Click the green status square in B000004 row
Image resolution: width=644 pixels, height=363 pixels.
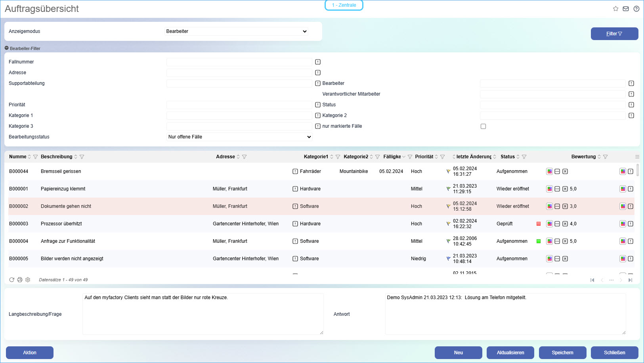(x=539, y=241)
